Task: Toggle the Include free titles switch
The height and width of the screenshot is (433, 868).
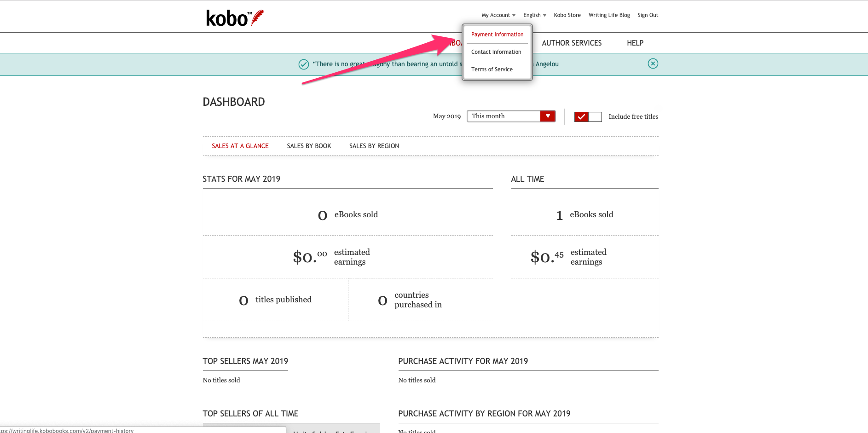Action: tap(588, 116)
